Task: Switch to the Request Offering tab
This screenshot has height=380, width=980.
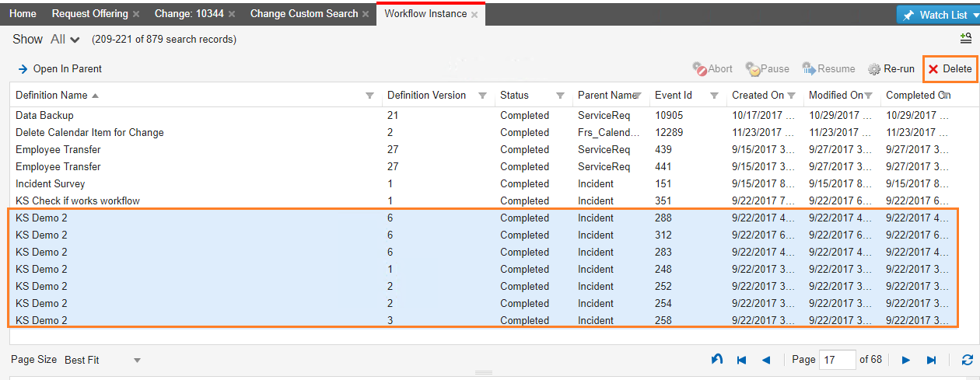Action: click(x=90, y=14)
